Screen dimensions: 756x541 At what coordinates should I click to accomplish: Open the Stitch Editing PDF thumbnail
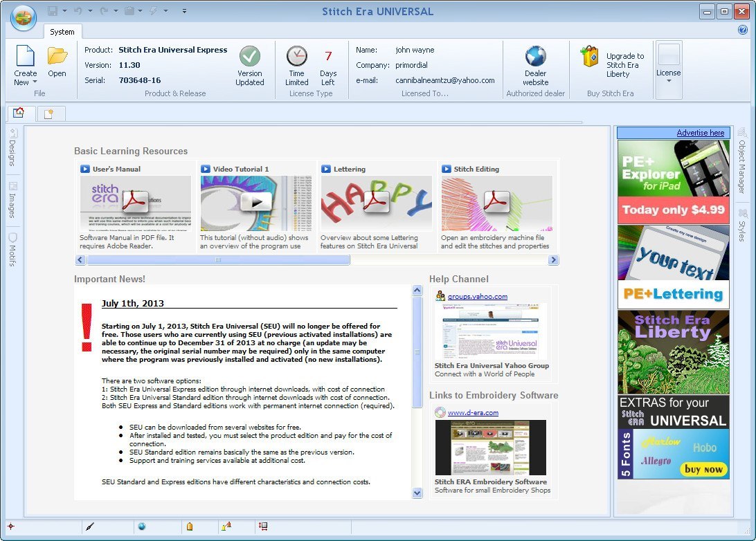tap(496, 203)
